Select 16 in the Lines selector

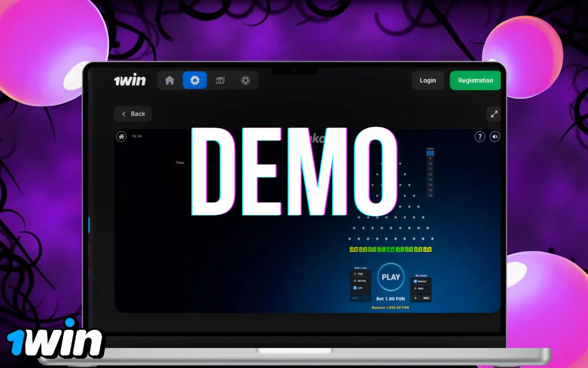click(x=430, y=195)
